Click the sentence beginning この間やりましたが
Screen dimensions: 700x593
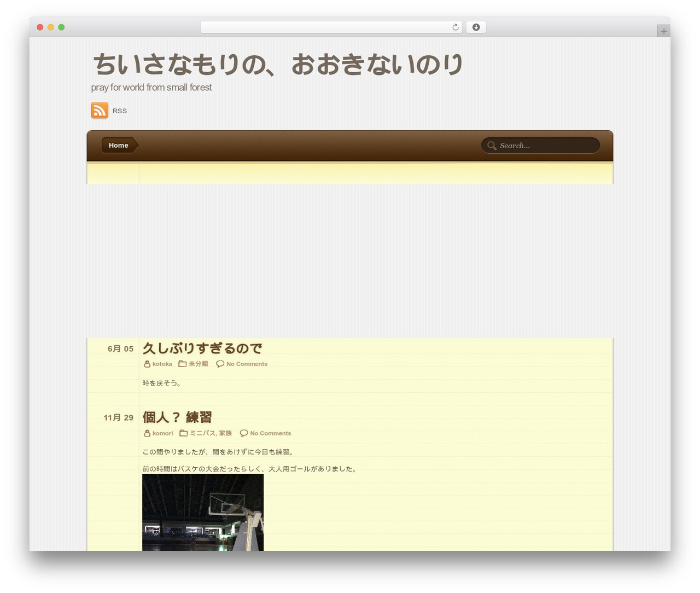(x=219, y=452)
